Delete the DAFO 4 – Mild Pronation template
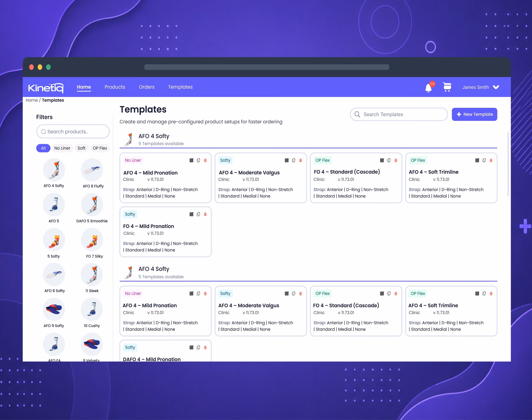532x420 pixels. point(205,347)
